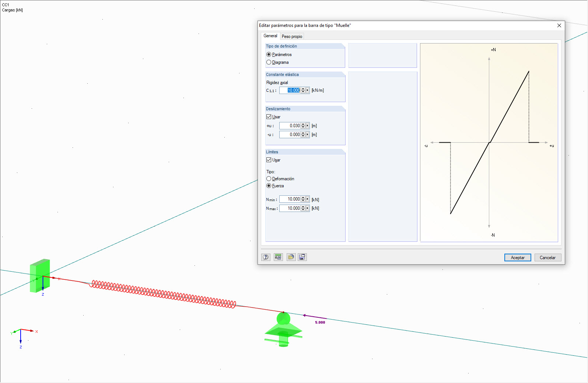Click the 5.000 load value label
The height and width of the screenshot is (383, 588).
(320, 323)
